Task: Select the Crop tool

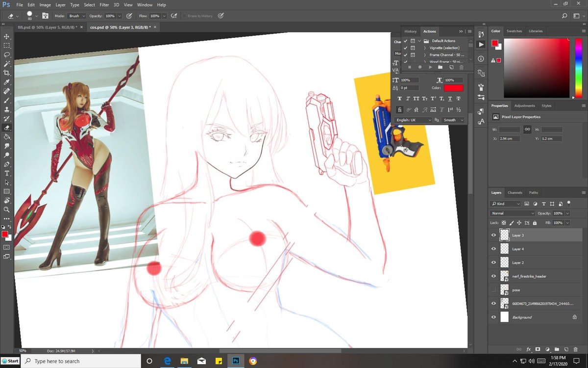Action: (7, 73)
